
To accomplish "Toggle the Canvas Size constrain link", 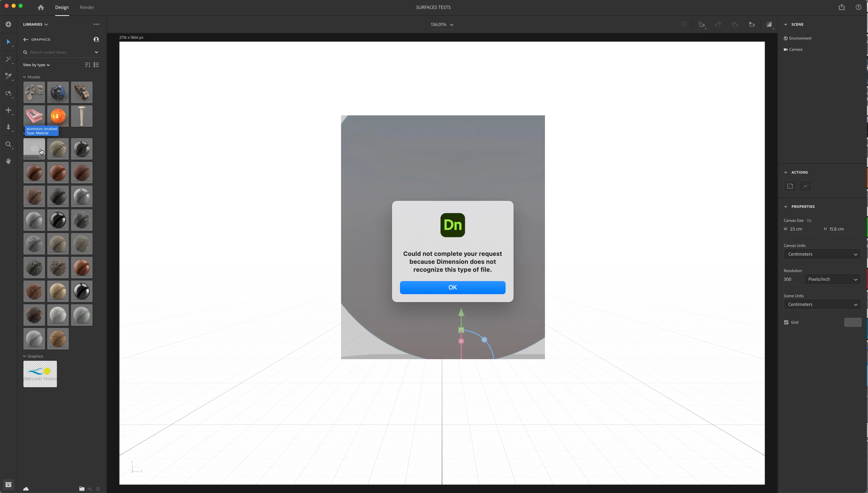I will [x=809, y=220].
